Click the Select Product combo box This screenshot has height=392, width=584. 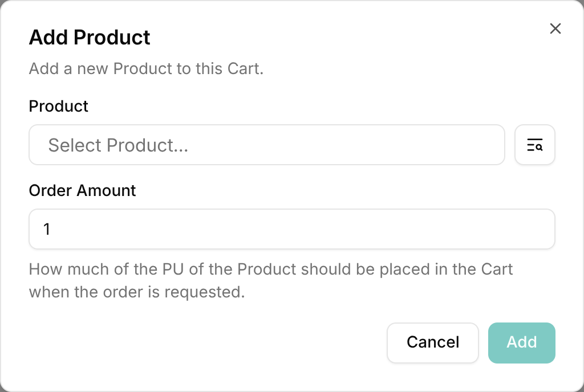pos(267,145)
